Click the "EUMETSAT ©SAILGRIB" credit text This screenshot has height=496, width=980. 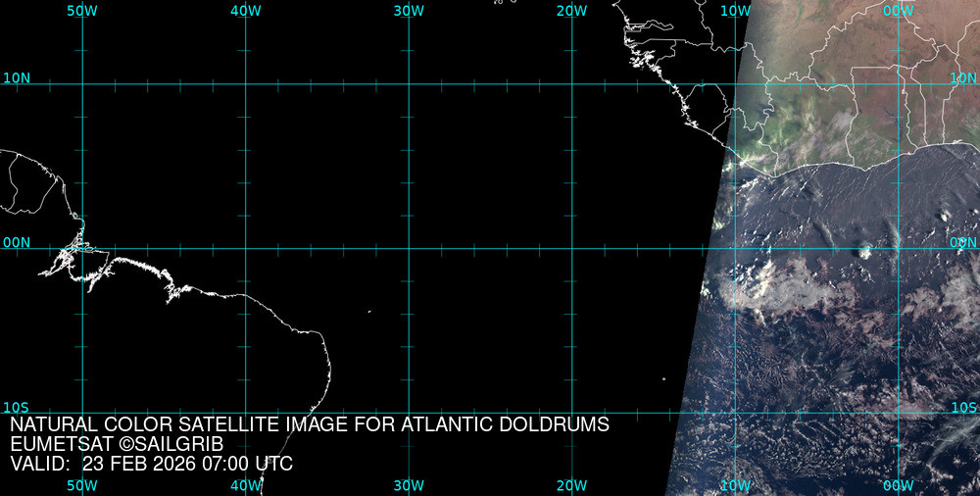click(117, 444)
